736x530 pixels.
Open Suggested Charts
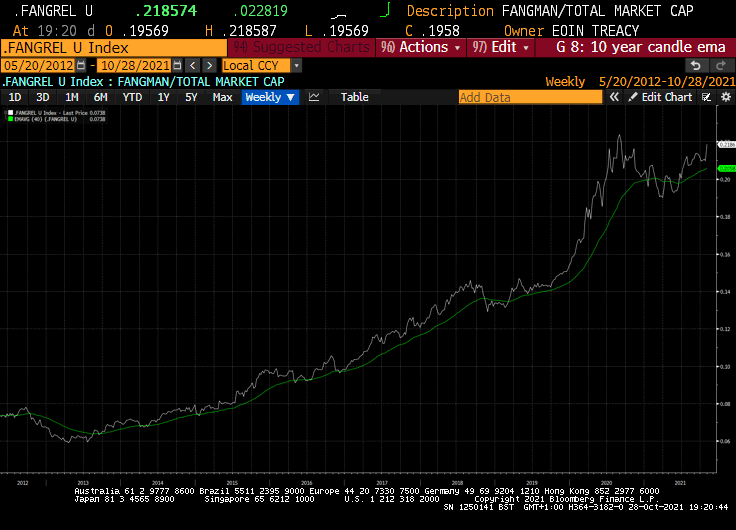tap(301, 47)
